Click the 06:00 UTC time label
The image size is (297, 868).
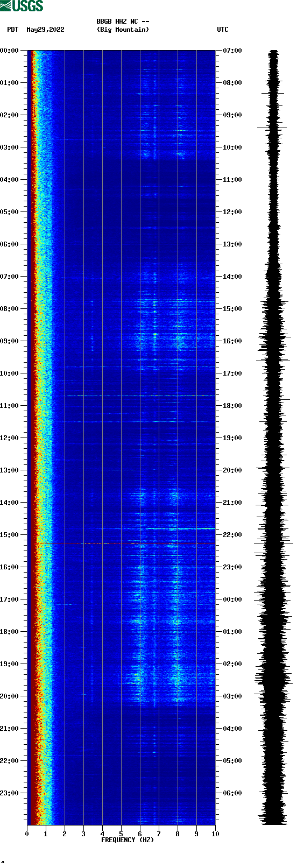(x=232, y=793)
